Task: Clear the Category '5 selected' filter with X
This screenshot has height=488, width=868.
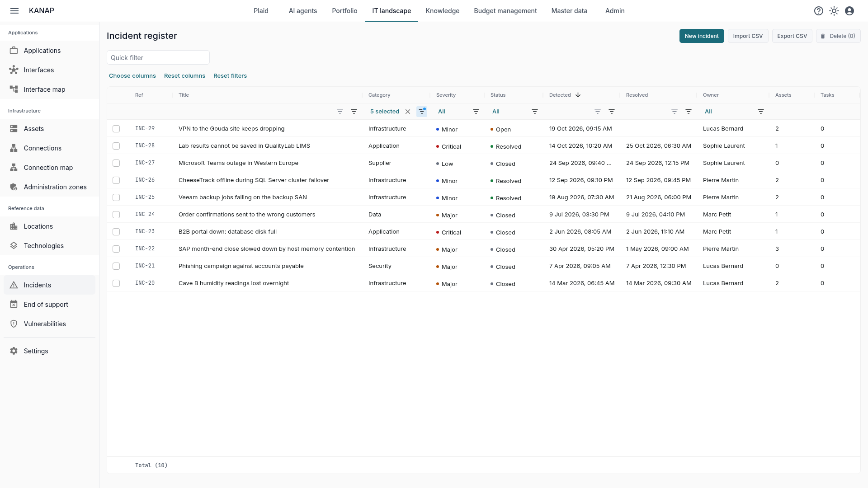Action: [x=408, y=112]
